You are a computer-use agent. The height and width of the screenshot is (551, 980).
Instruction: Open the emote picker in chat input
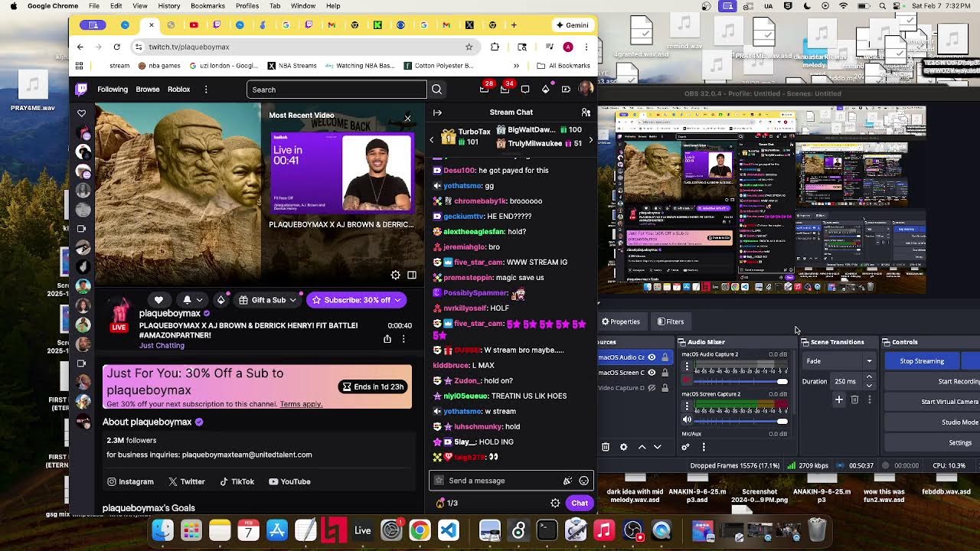coord(583,481)
